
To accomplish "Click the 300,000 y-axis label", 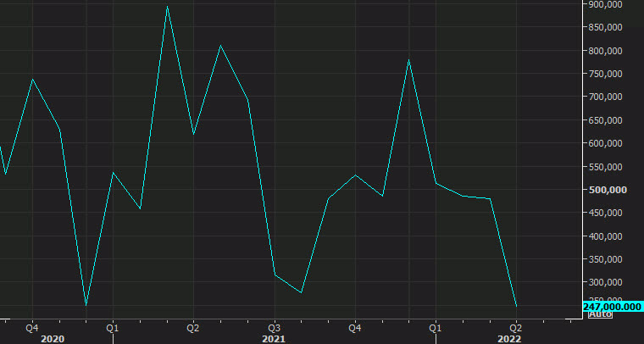I will (605, 282).
